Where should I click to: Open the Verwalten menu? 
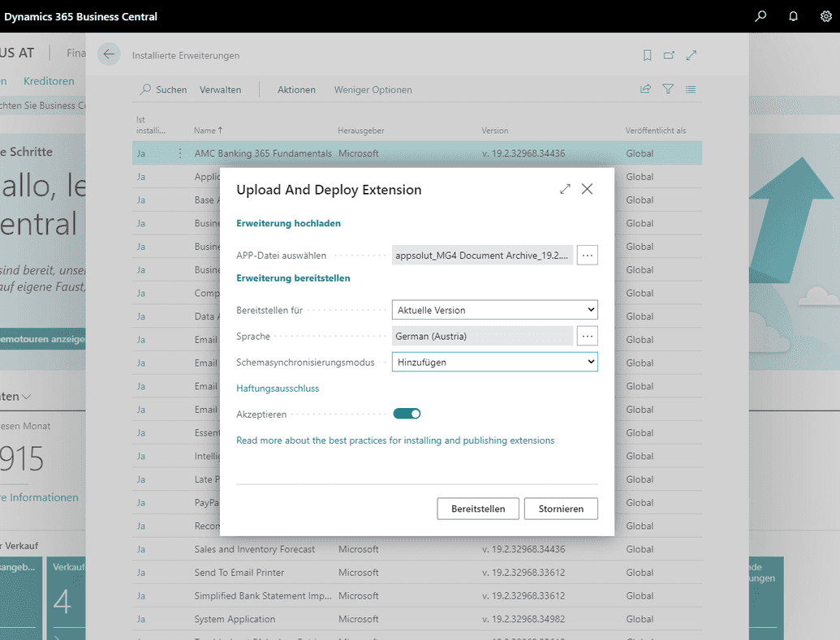220,90
